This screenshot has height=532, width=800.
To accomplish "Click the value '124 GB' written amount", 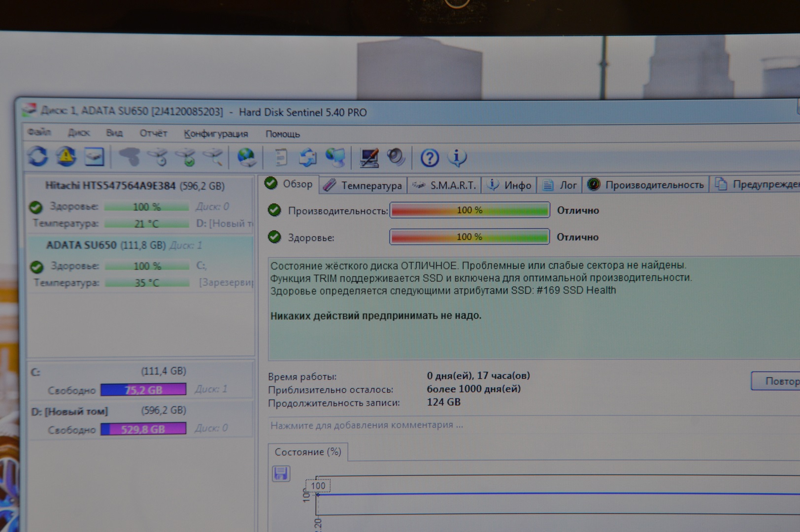I will click(443, 402).
